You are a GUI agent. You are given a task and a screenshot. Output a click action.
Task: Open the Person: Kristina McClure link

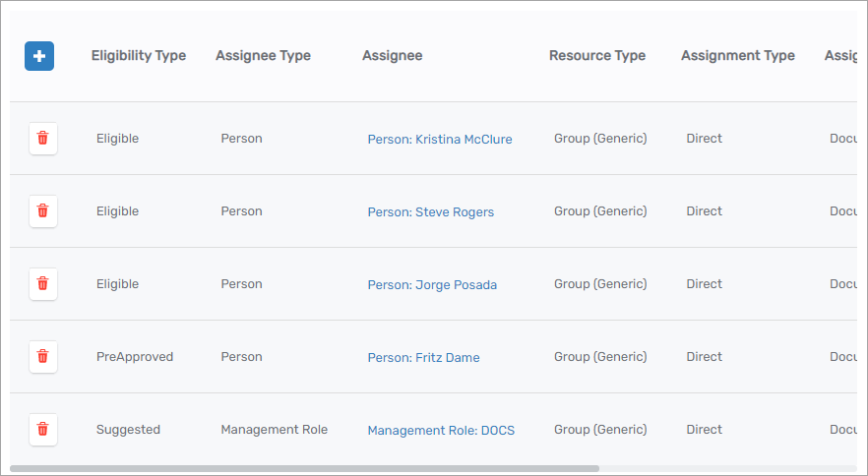(439, 140)
